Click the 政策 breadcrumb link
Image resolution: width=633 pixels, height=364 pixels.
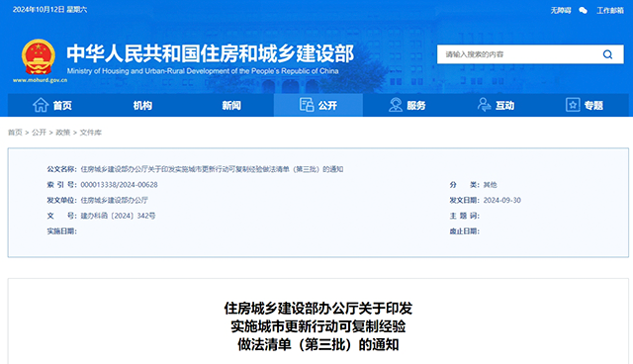tap(62, 133)
